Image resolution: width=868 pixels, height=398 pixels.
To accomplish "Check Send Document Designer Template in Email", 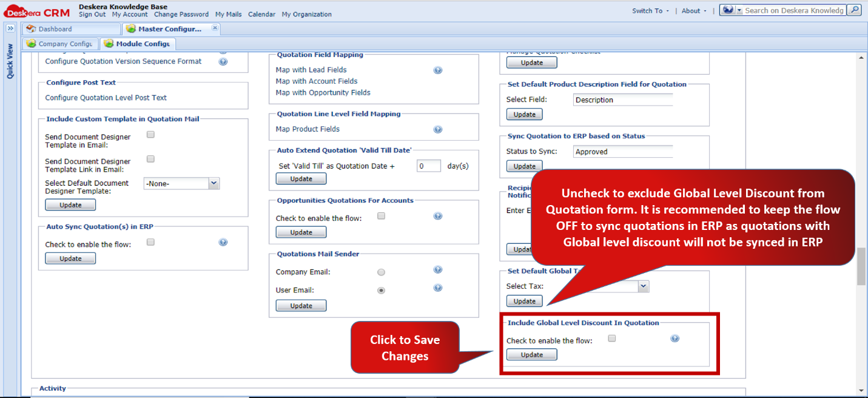I will coord(150,134).
